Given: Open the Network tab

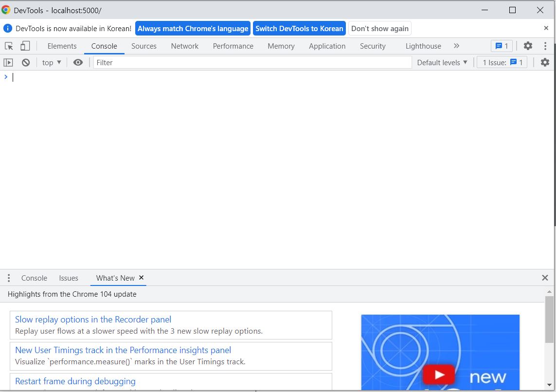Looking at the screenshot, I should coord(185,46).
